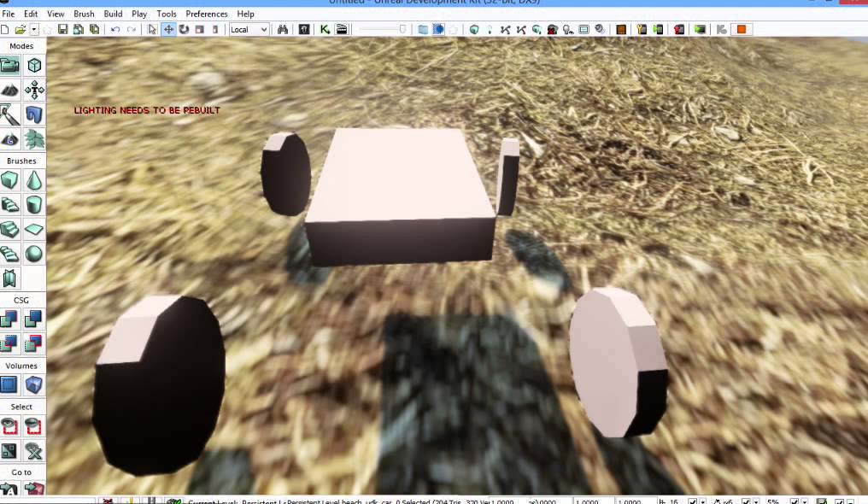868x504 pixels.
Task: Open the Local coordinate system dropdown
Action: coord(249,29)
